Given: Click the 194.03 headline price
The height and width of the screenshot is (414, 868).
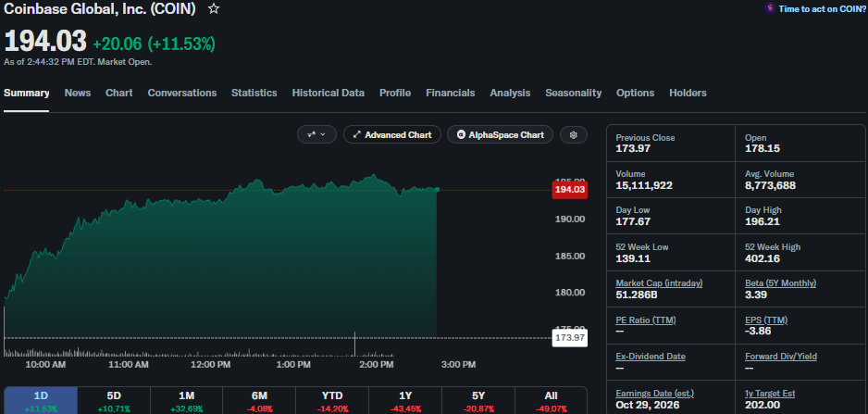Looking at the screenshot, I should [45, 42].
